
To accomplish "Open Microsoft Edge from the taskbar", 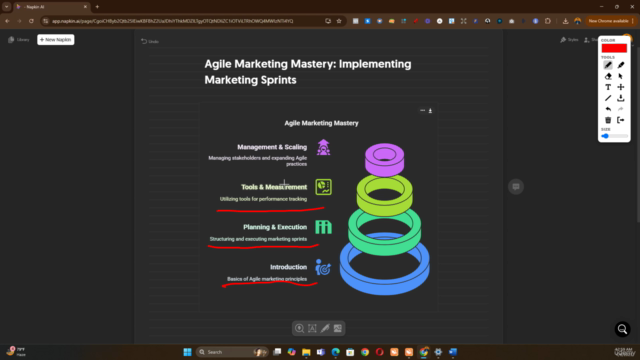I will tap(336, 352).
